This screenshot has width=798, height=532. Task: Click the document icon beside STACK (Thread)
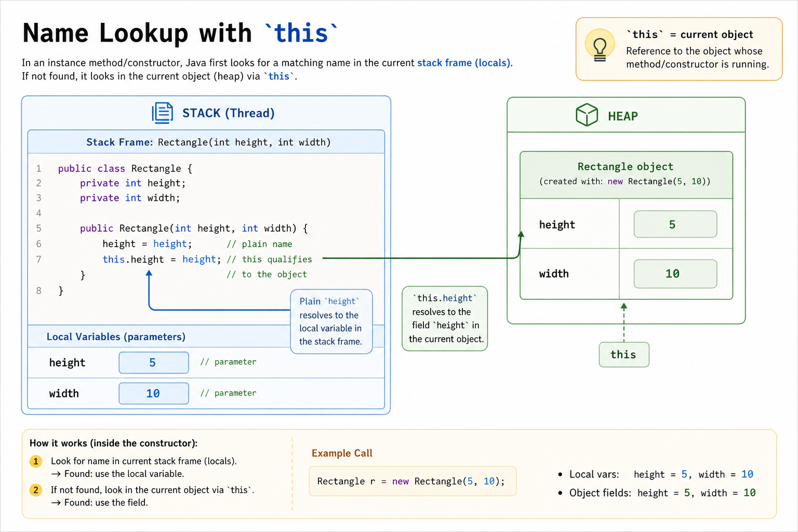click(x=162, y=113)
